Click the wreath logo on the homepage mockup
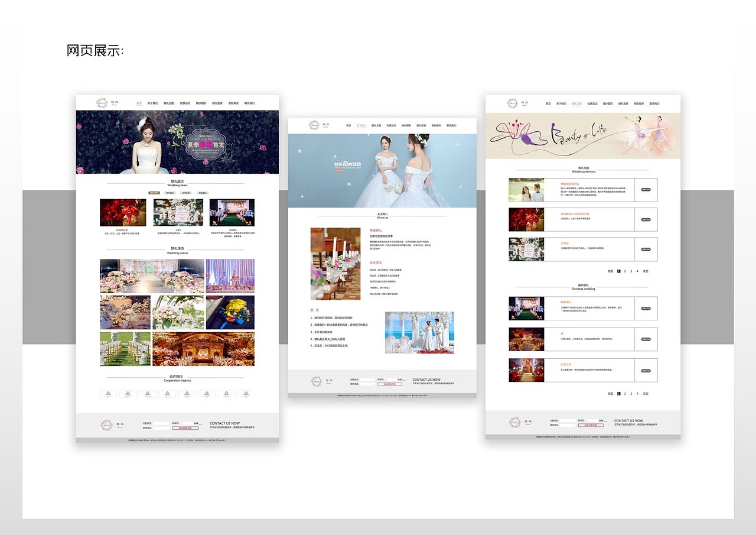The width and height of the screenshot is (756, 535). 103,103
